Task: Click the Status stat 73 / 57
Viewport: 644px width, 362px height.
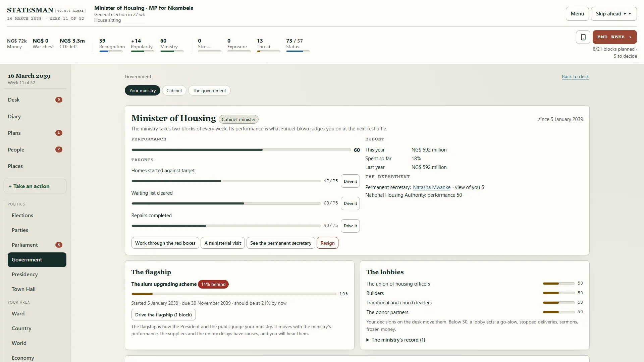Action: click(x=298, y=45)
